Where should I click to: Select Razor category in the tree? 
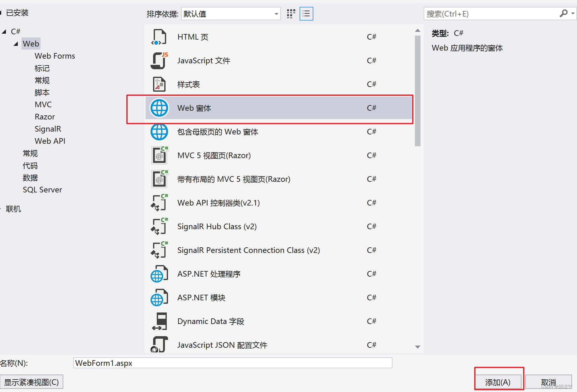click(x=45, y=117)
